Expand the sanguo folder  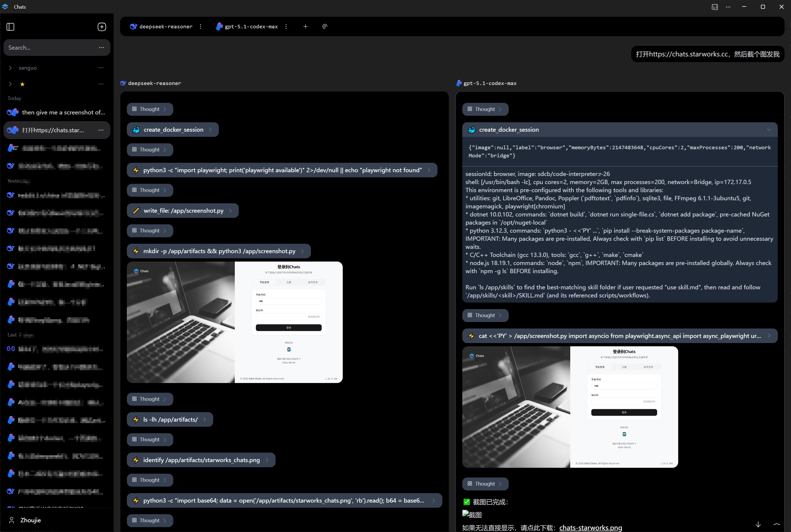point(11,68)
